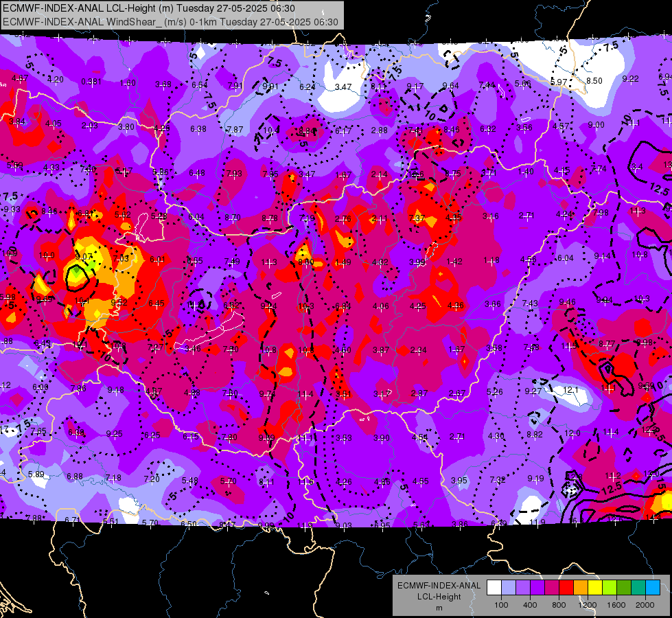Click the dark green legend swatch

coord(624,588)
